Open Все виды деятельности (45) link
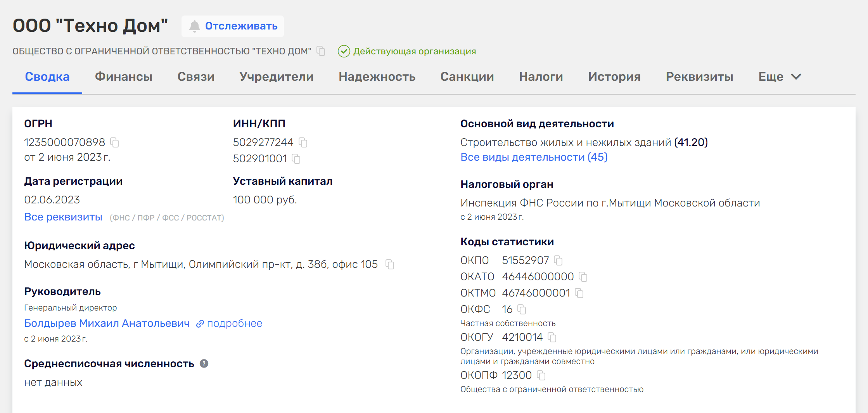Viewport: 868px width, 413px height. tap(534, 157)
